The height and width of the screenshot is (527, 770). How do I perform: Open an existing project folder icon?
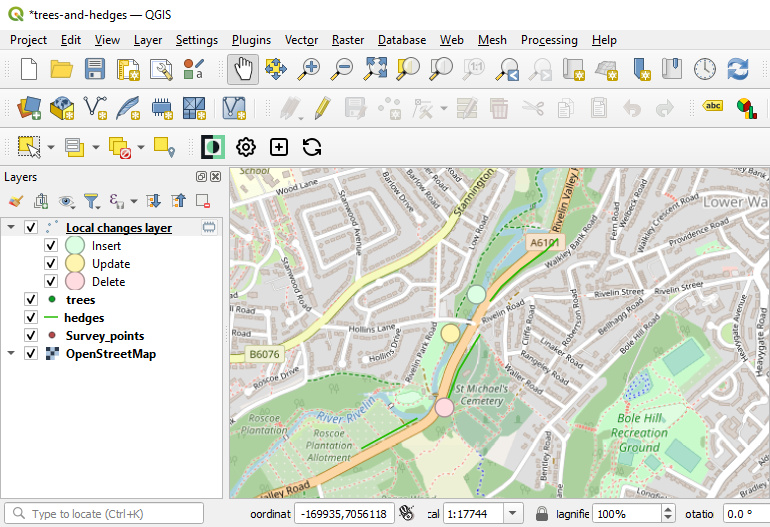[x=62, y=69]
